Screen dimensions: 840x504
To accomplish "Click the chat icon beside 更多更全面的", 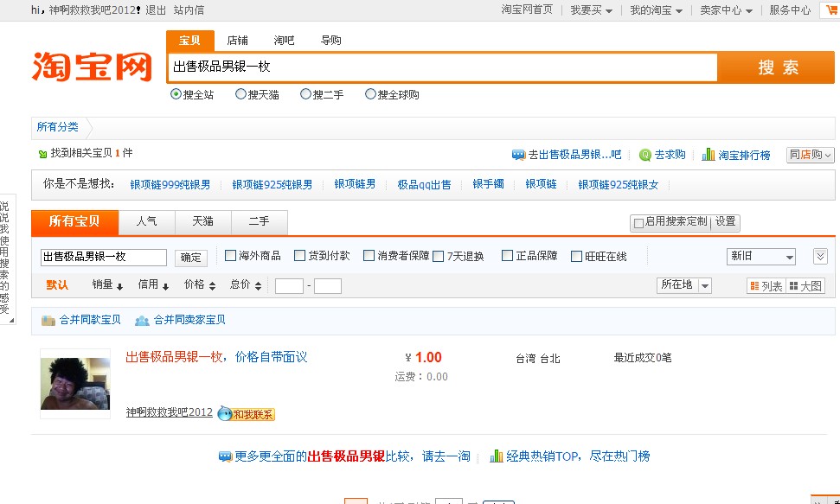I will coord(225,456).
